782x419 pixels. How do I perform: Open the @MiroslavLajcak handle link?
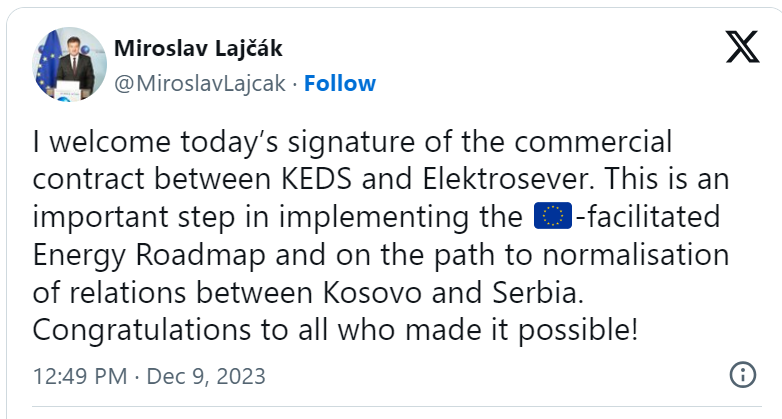(x=199, y=83)
